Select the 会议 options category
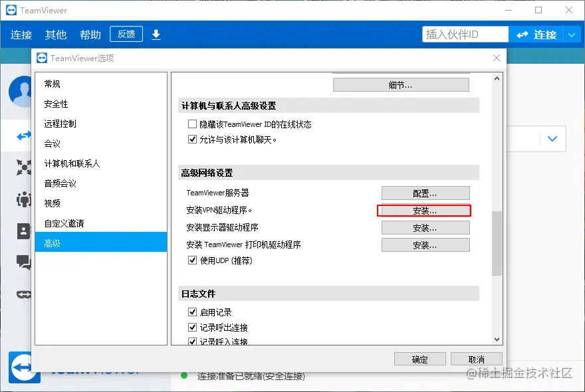 click(101, 144)
